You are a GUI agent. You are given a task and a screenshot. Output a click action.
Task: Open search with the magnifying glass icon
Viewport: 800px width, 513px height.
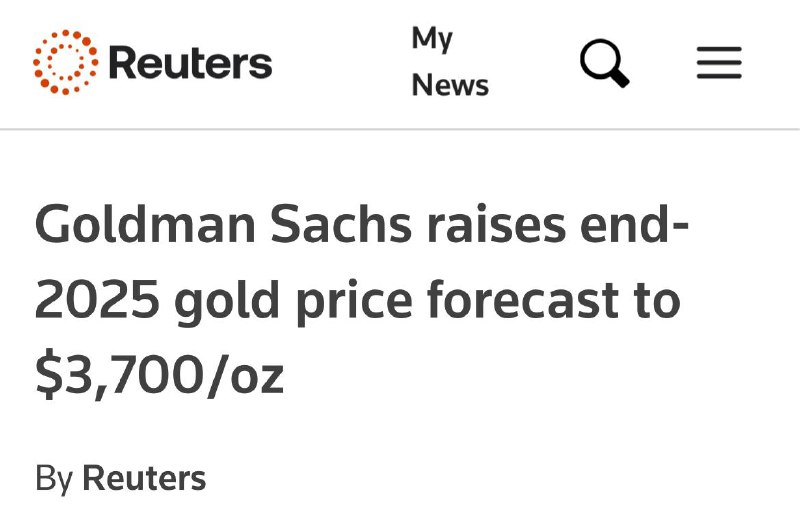(x=605, y=63)
